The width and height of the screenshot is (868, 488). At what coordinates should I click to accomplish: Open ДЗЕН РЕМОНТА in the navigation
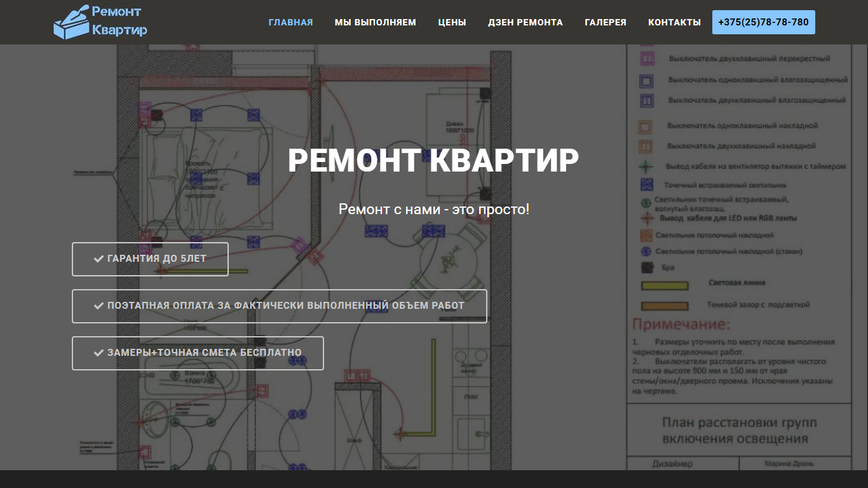pos(526,22)
